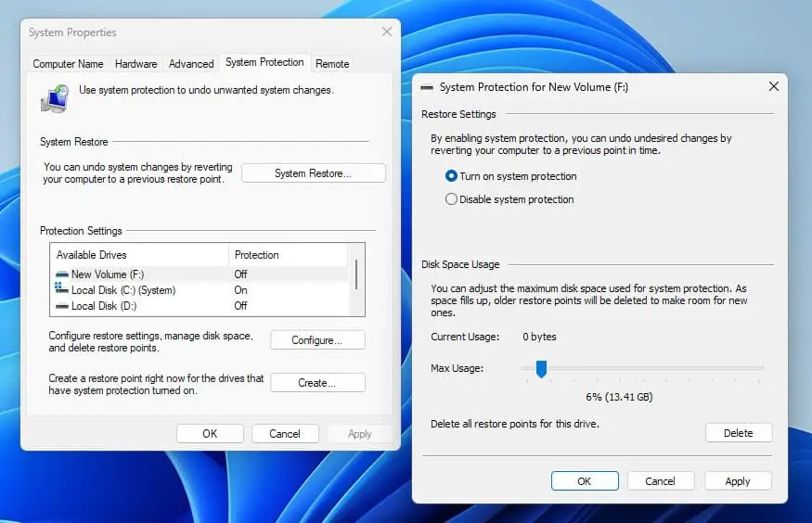The width and height of the screenshot is (812, 523).
Task: Select Disable system protection option
Action: pyautogui.click(x=452, y=199)
